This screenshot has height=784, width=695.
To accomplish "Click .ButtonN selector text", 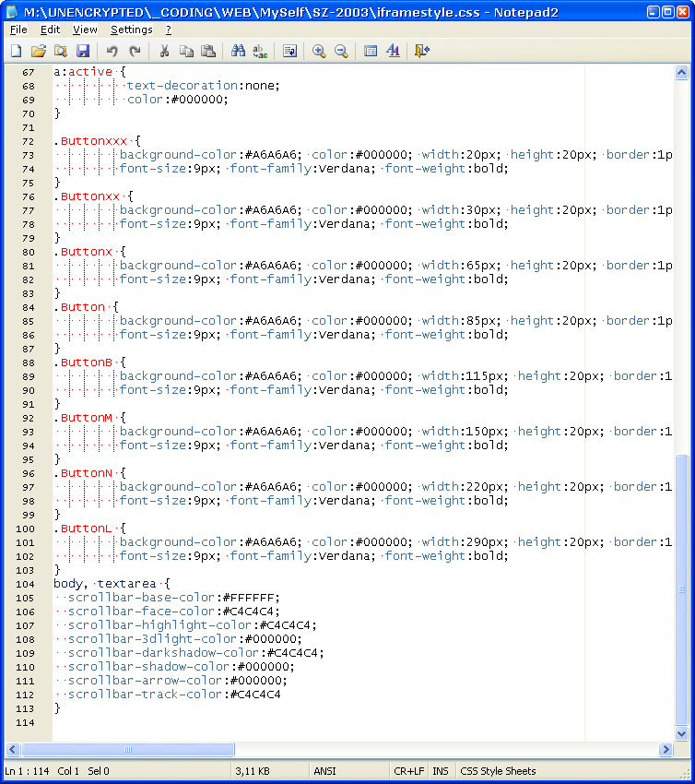I will pyautogui.click(x=83, y=473).
